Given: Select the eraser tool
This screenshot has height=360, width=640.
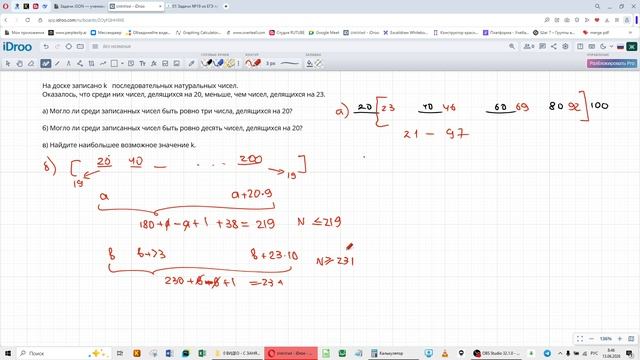Looking at the screenshot, I should [x=31, y=64].
